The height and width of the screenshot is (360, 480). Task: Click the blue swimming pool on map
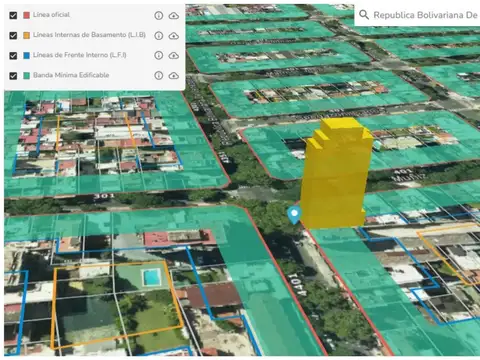(x=152, y=277)
